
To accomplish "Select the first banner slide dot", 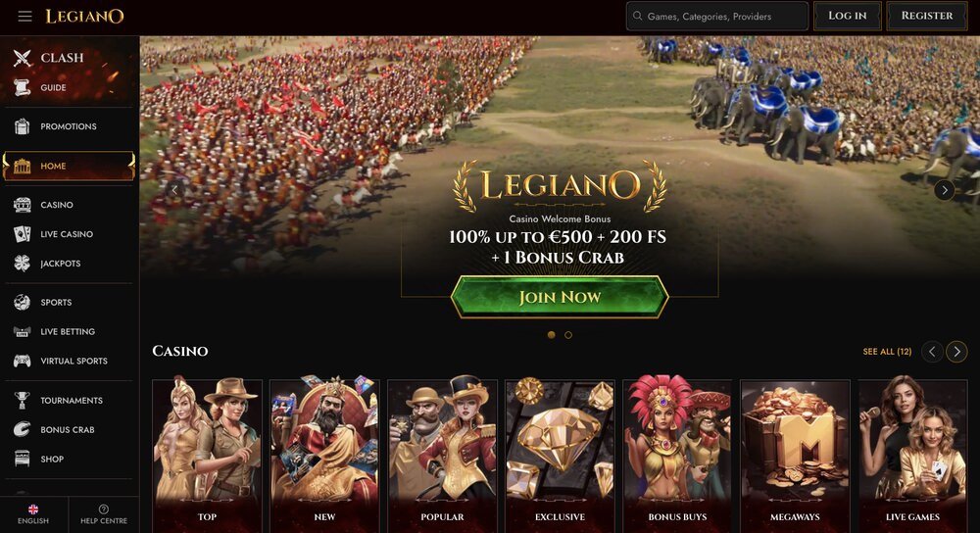I will (551, 335).
